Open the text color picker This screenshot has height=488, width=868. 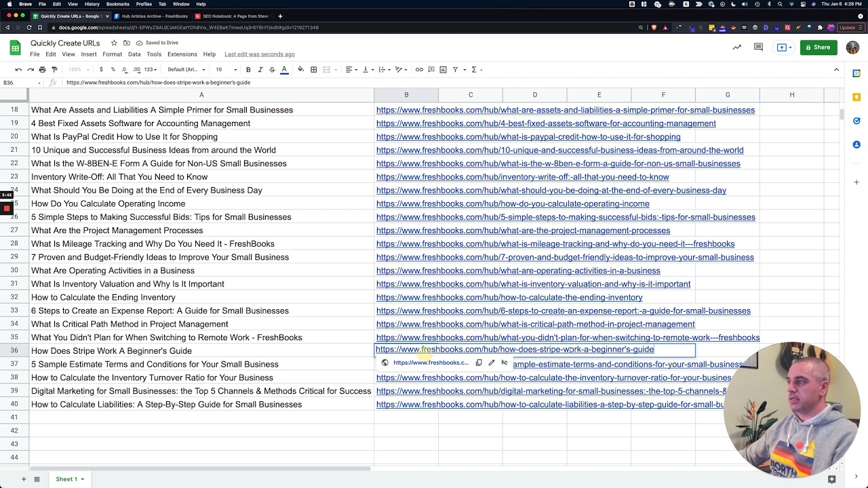(x=284, y=69)
